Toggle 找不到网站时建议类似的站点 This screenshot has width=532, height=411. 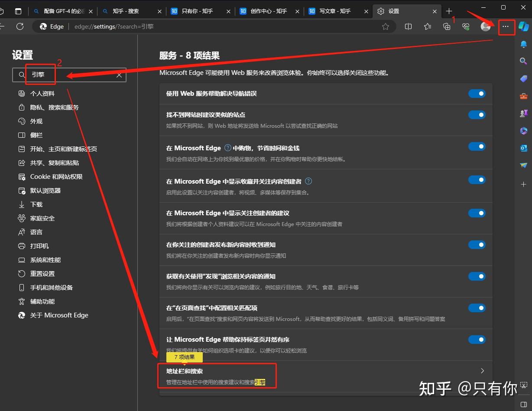(x=477, y=115)
